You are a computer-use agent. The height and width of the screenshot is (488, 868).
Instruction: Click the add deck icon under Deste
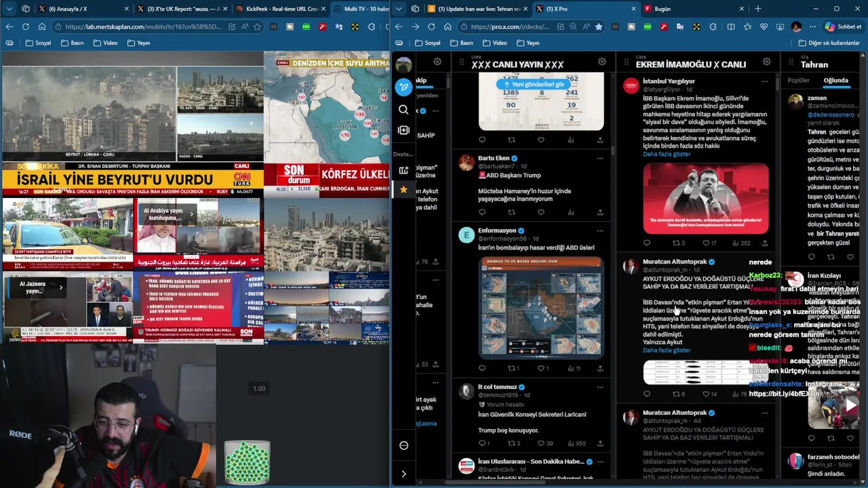[x=403, y=170]
